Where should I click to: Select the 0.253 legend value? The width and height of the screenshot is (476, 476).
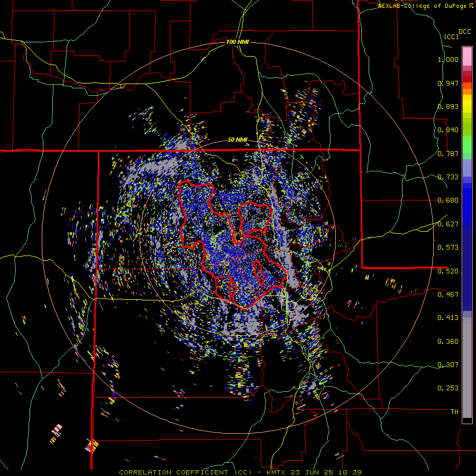(448, 388)
